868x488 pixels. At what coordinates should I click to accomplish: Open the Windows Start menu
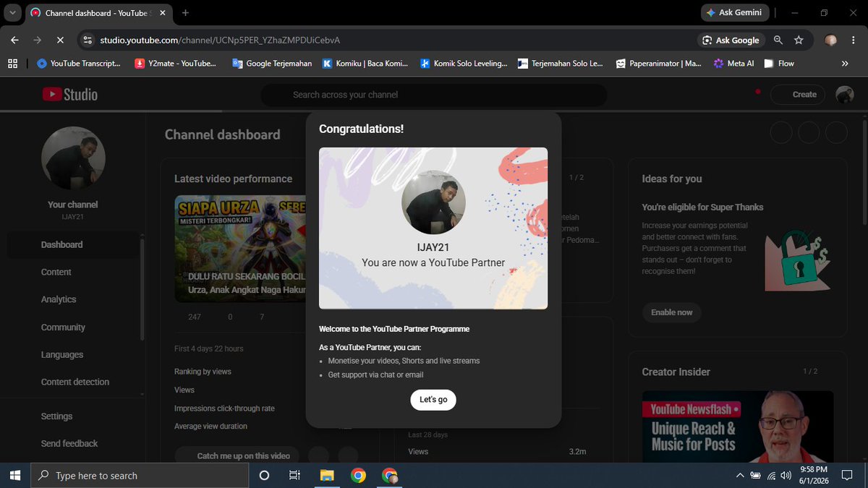[15, 475]
